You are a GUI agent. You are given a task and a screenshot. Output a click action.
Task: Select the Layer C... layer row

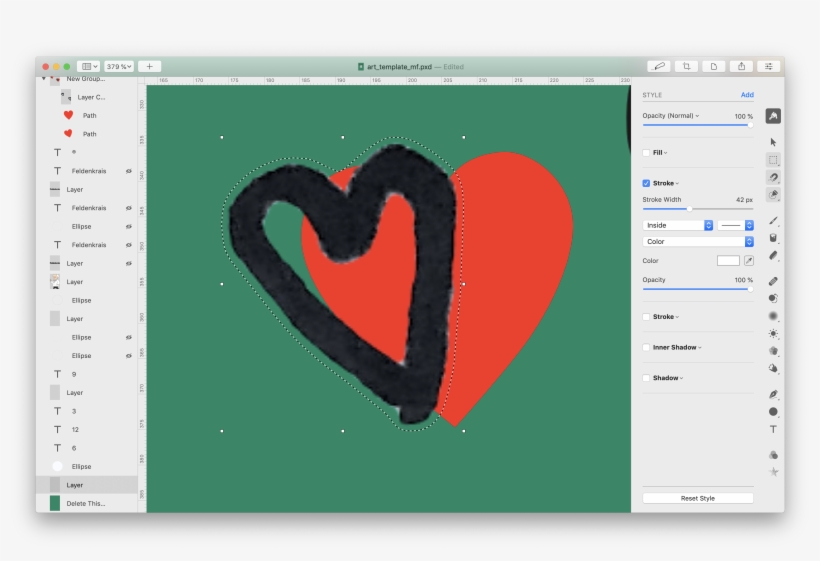point(87,97)
